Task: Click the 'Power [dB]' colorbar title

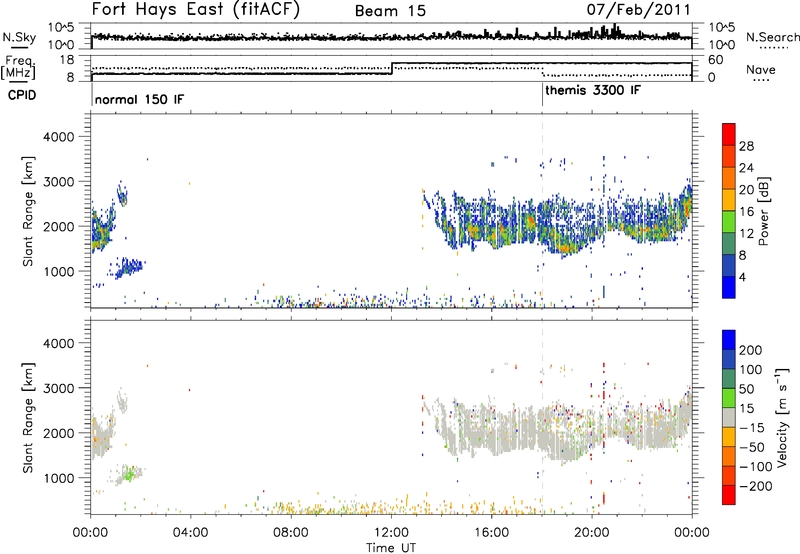Action: (x=763, y=211)
